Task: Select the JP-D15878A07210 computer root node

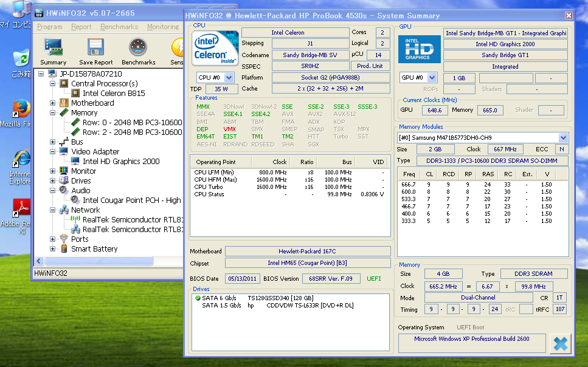Action: click(91, 74)
